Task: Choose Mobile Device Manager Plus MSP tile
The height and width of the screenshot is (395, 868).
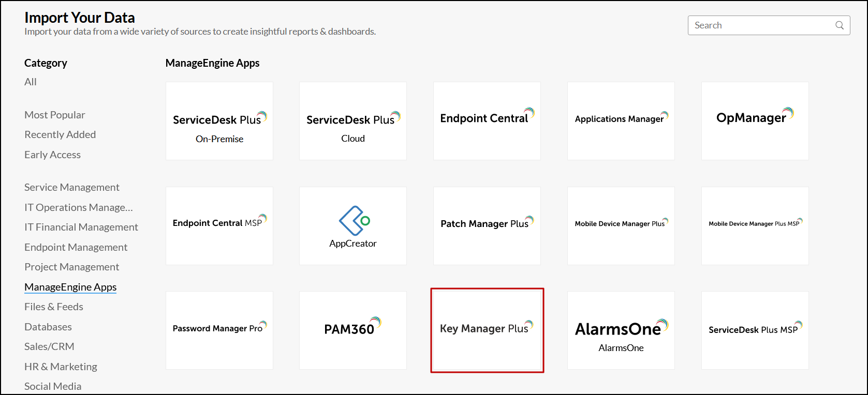Action: [x=755, y=226]
